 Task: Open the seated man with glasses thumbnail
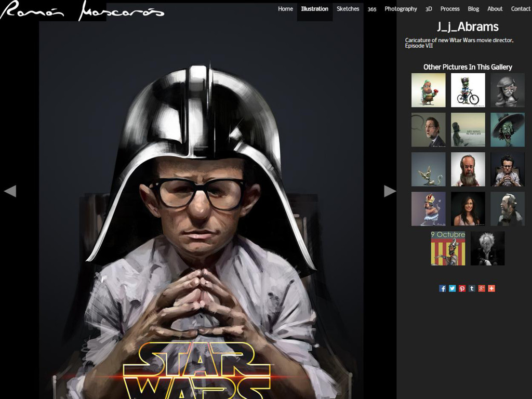pos(508,169)
